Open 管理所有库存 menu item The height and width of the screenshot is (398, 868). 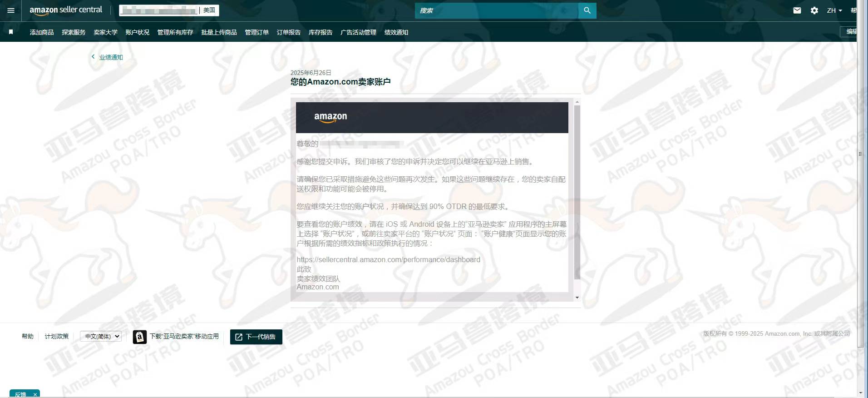(175, 32)
